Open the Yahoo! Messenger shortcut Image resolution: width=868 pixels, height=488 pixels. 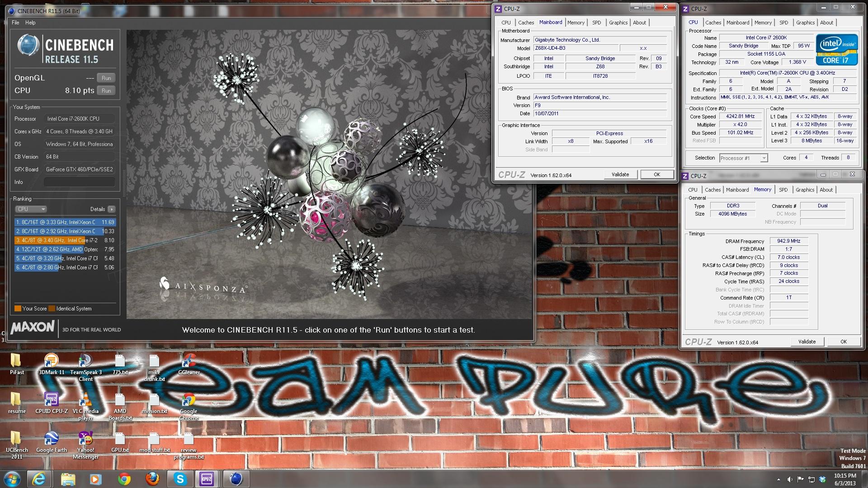click(85, 445)
